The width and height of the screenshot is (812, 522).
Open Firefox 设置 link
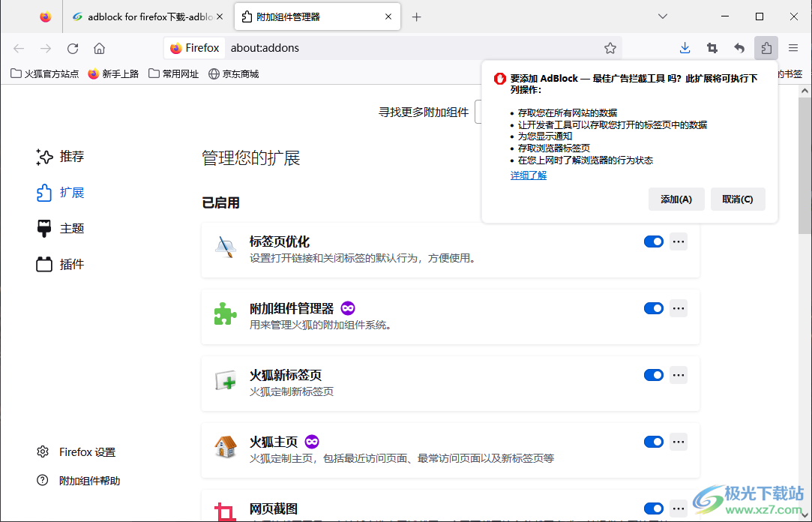pos(76,452)
